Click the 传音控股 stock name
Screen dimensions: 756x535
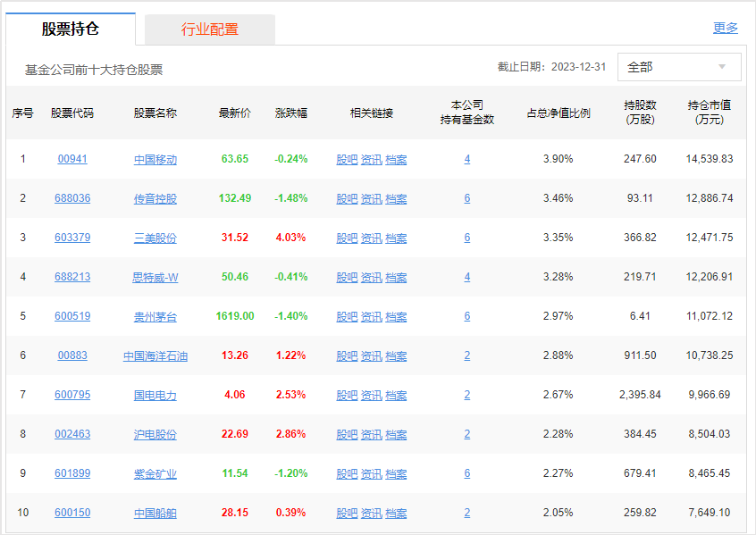pos(155,198)
